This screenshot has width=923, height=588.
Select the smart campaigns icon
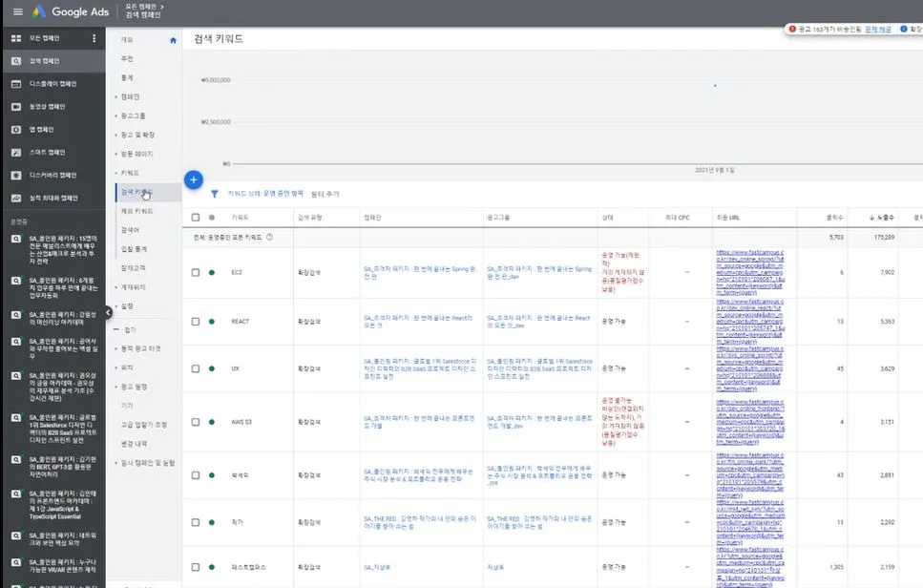coord(16,153)
